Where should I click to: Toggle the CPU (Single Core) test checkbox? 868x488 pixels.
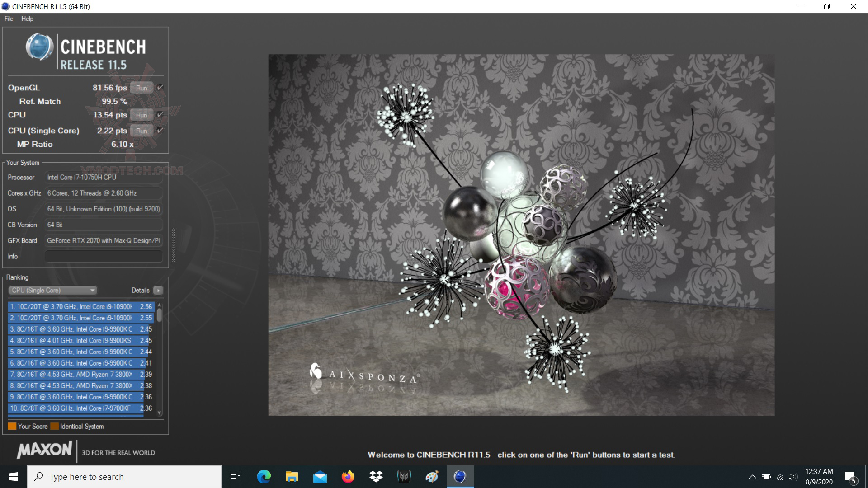pos(160,131)
